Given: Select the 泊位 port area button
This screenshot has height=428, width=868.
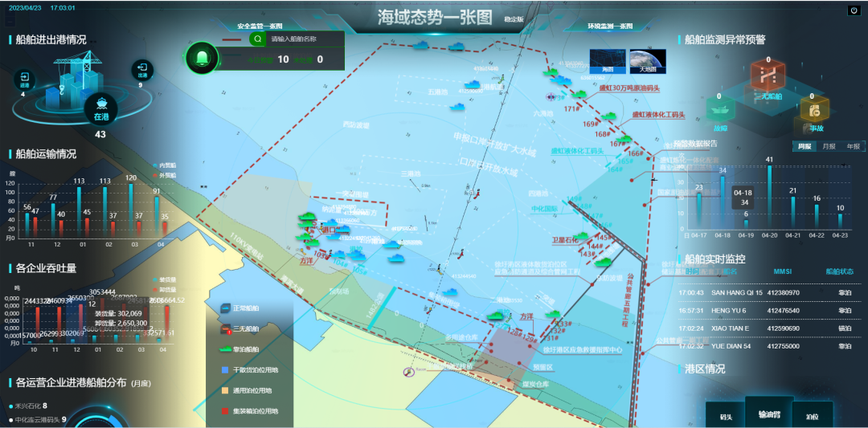Looking at the screenshot, I should point(811,417).
